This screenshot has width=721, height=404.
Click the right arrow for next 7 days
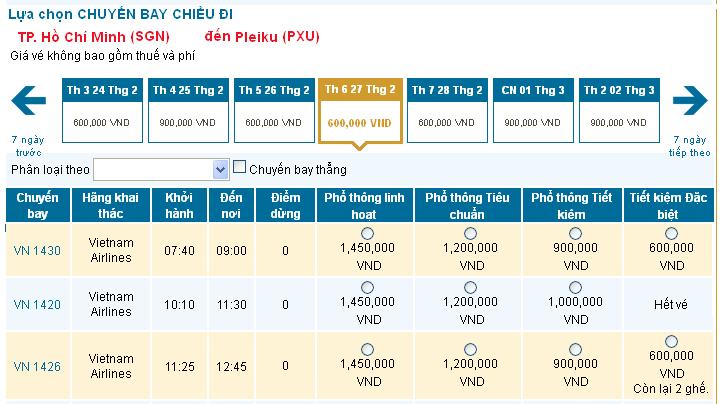(690, 100)
